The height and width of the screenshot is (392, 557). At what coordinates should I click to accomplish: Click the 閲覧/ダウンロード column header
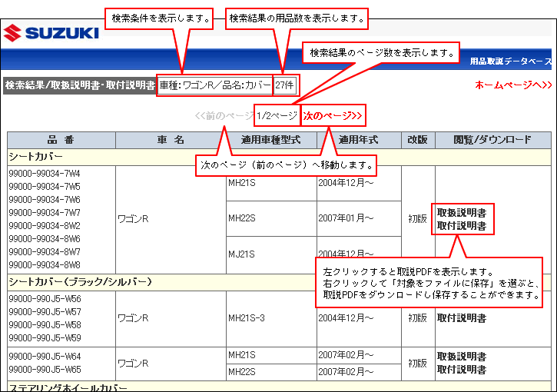492,140
